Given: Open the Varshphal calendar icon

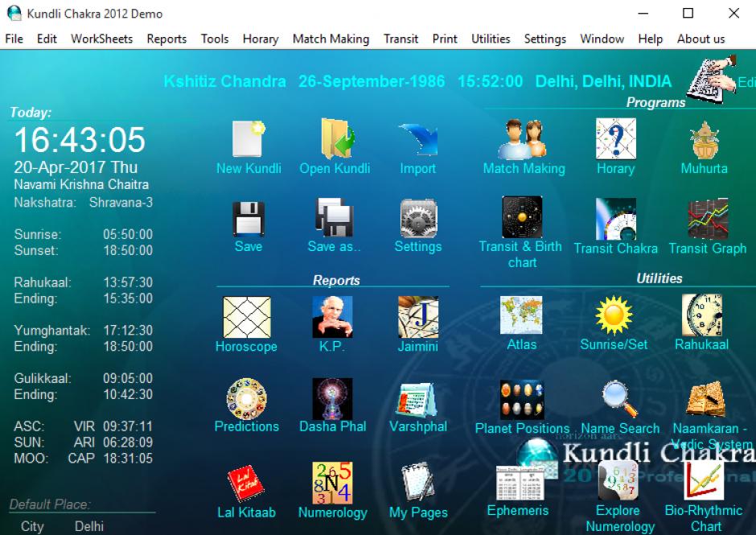Looking at the screenshot, I should tap(417, 400).
